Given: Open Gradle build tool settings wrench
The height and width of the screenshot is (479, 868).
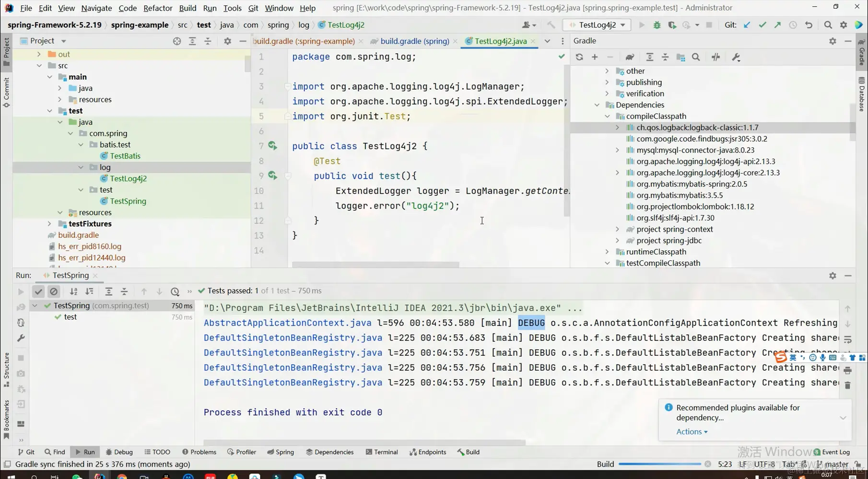Looking at the screenshot, I should pos(736,57).
